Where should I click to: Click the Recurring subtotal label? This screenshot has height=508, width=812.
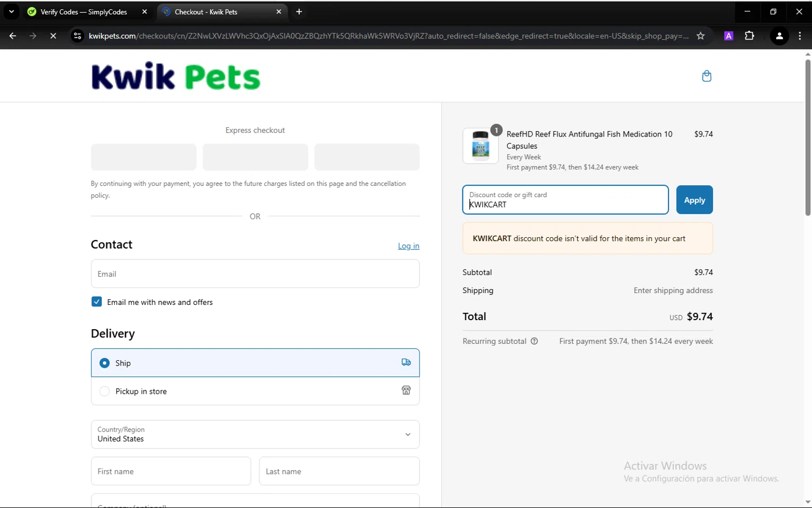[x=494, y=341]
